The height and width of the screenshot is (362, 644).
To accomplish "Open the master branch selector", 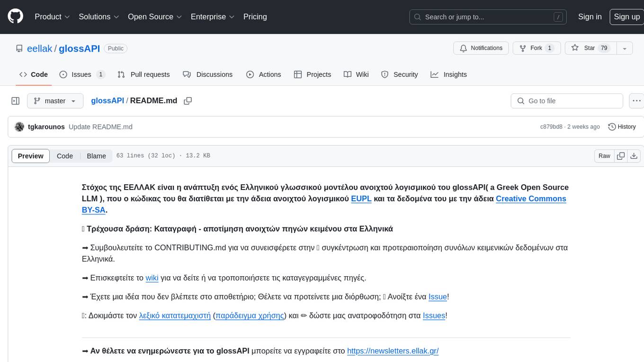I will click(x=55, y=101).
